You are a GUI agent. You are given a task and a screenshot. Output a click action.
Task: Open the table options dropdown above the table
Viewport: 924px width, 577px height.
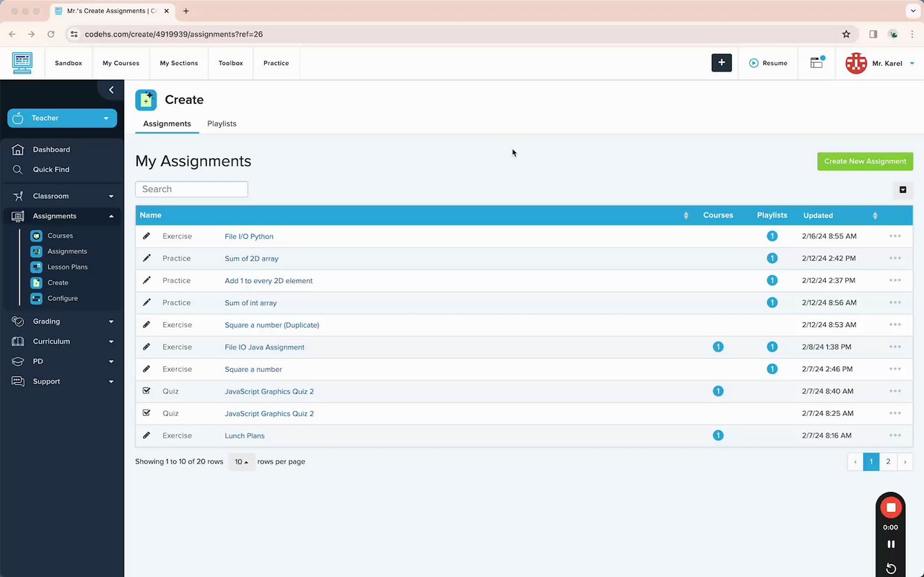coord(903,190)
